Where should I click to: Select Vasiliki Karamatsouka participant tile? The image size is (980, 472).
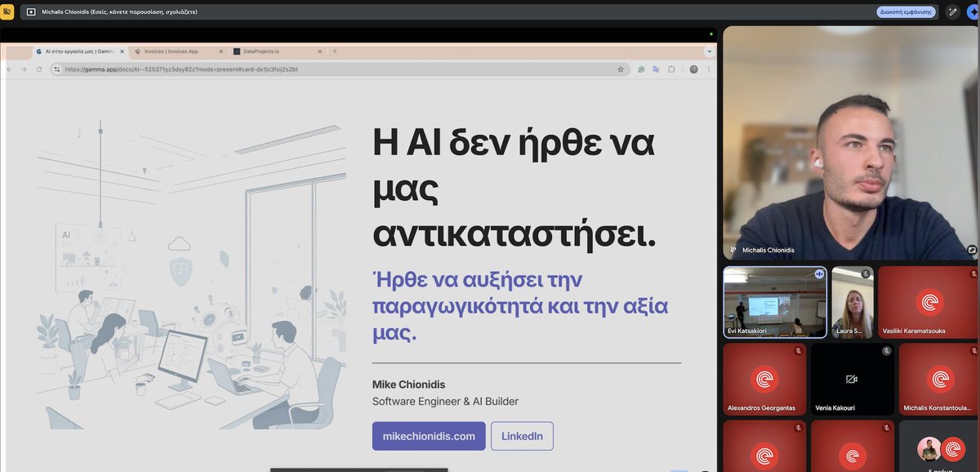coord(929,302)
